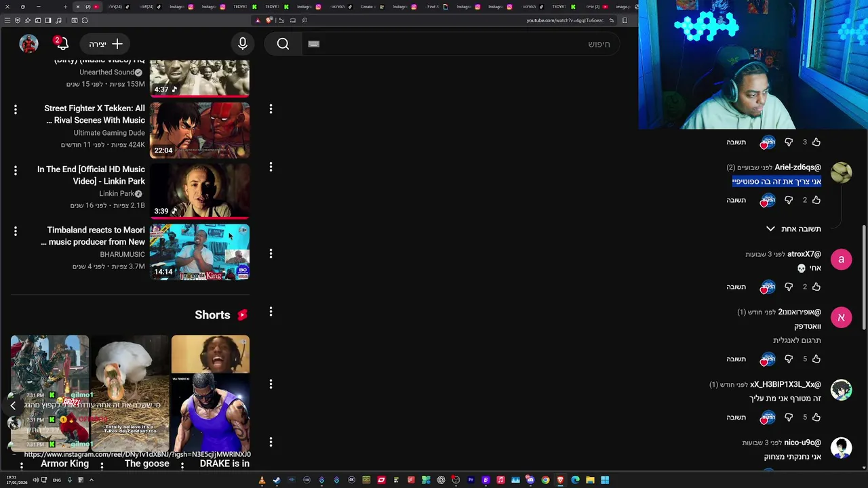868x488 pixels.
Task: Reply to the xX_H3BIP1X3L_Xx comment
Action: pyautogui.click(x=736, y=417)
